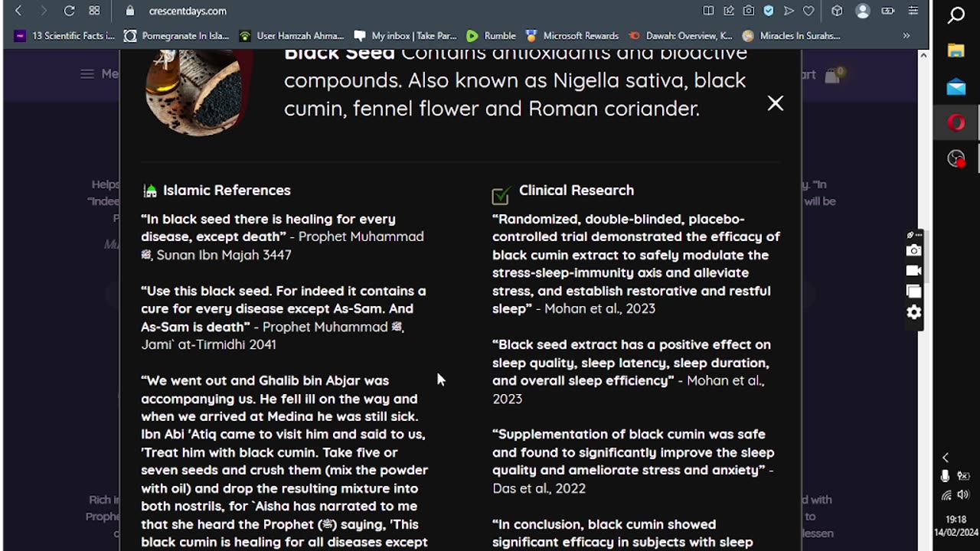
Task: Click the Clinical Research heading
Action: tap(577, 191)
